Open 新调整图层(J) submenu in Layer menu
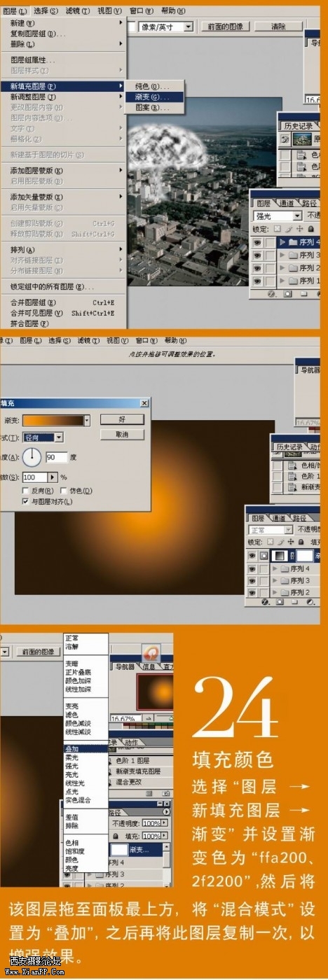The width and height of the screenshot is (328, 980). (x=64, y=97)
